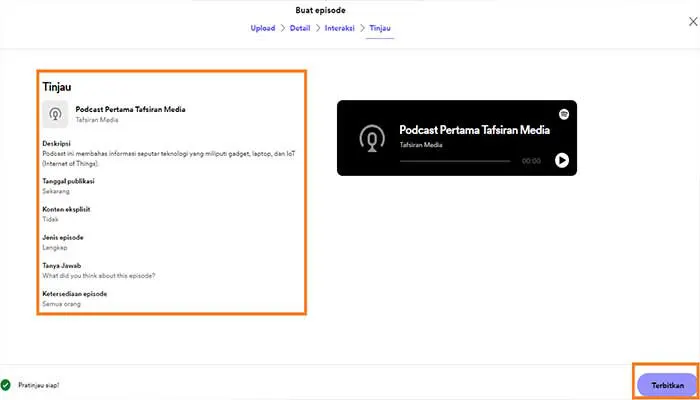Go back to the Upload step
The height and width of the screenshot is (400, 700).
pyautogui.click(x=262, y=28)
